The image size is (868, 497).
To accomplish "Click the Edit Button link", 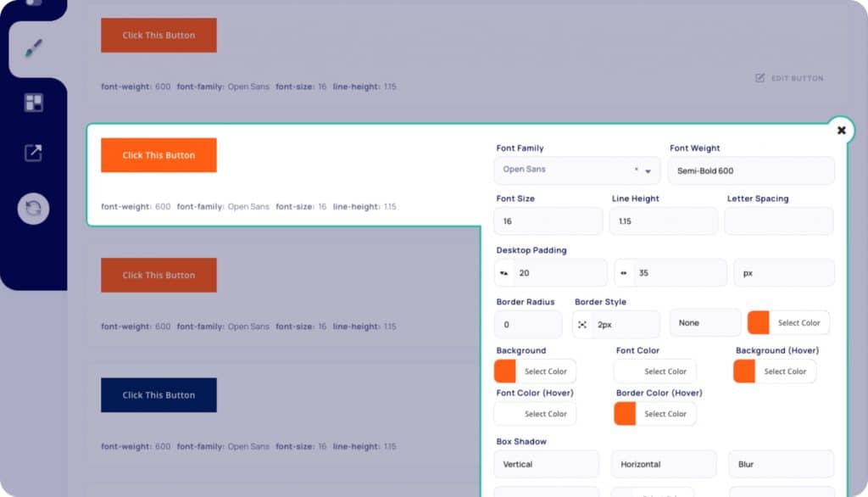I will point(789,78).
